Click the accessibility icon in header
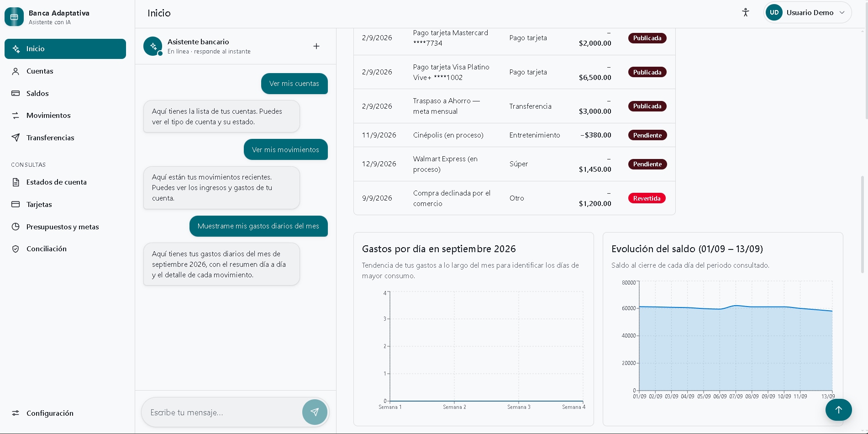868x434 pixels. click(746, 13)
